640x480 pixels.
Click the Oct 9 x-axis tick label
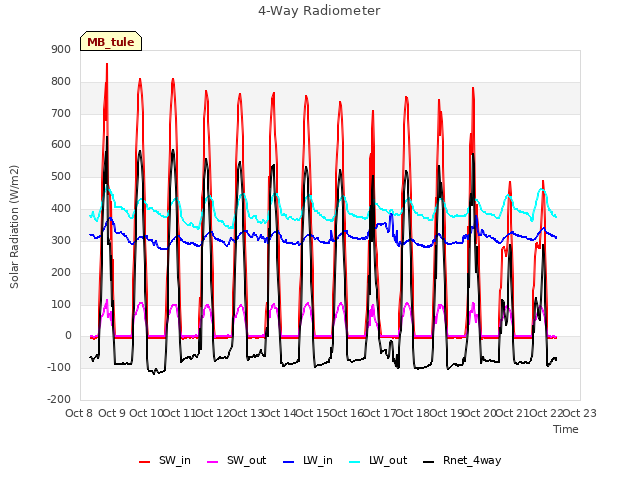(x=112, y=413)
